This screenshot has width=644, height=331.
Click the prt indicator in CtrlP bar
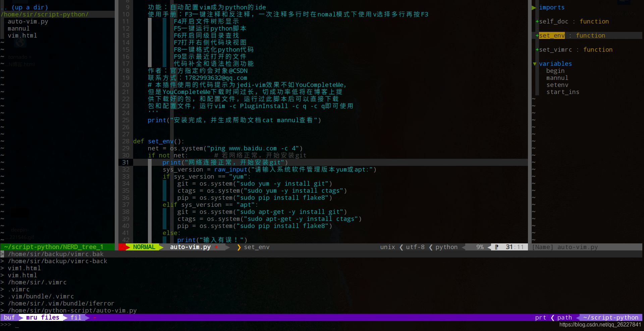(x=540, y=318)
